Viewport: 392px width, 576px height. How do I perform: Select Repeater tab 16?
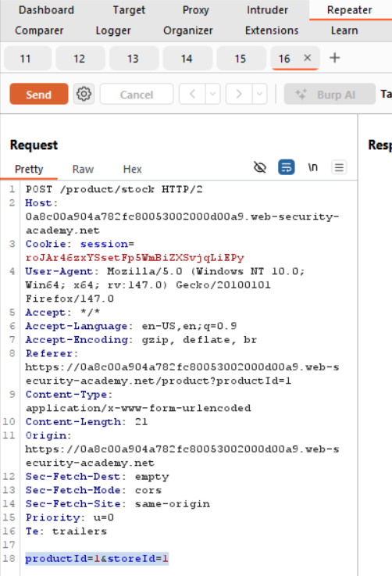[284, 59]
